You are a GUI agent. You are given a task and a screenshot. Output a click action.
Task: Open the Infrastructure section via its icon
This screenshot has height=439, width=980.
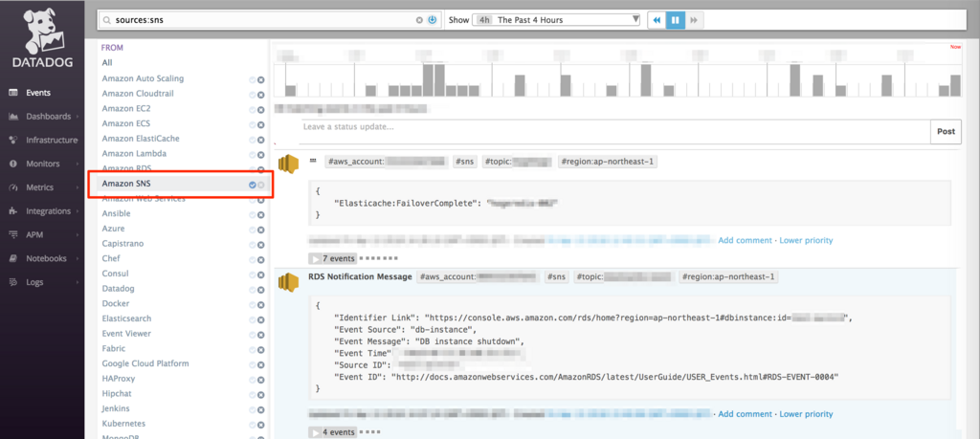tap(13, 140)
